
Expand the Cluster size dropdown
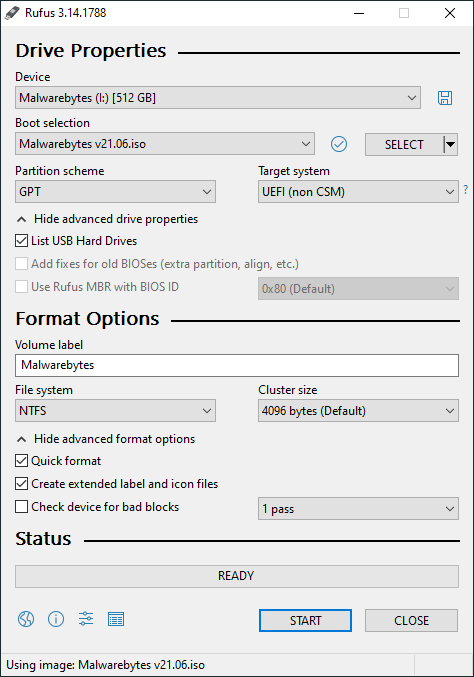(358, 411)
